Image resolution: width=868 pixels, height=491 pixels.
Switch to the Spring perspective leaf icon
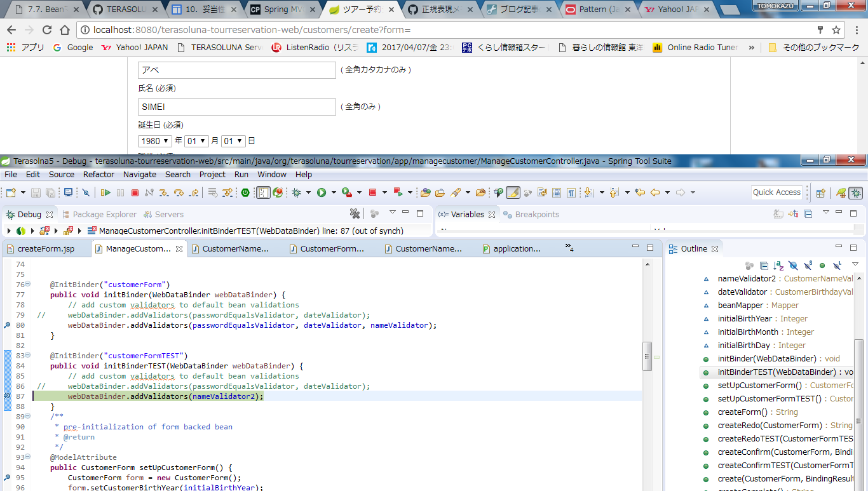point(841,192)
